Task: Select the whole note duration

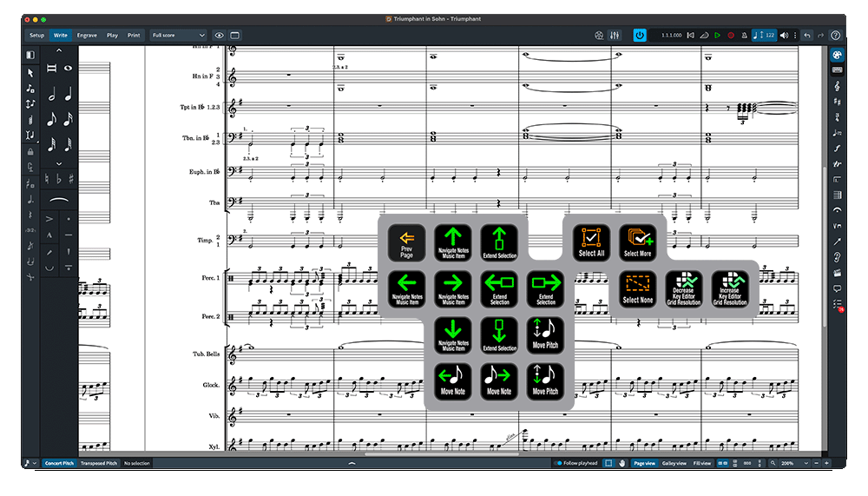Action: click(68, 68)
